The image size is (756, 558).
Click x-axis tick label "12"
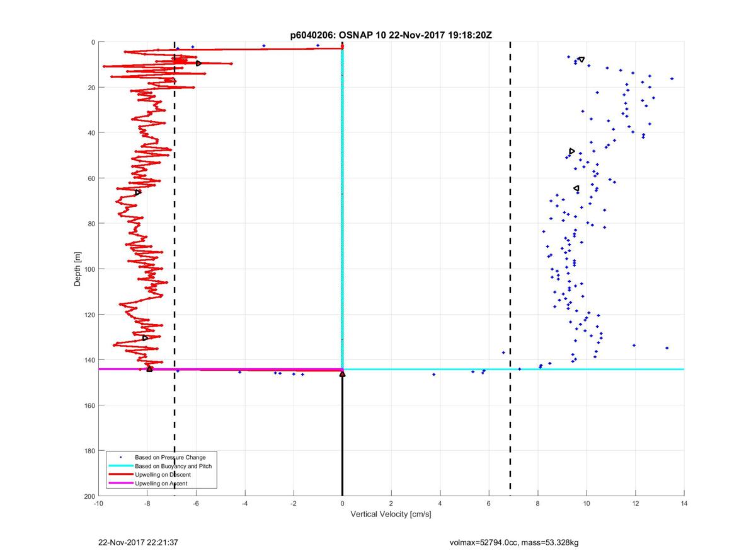[635, 504]
